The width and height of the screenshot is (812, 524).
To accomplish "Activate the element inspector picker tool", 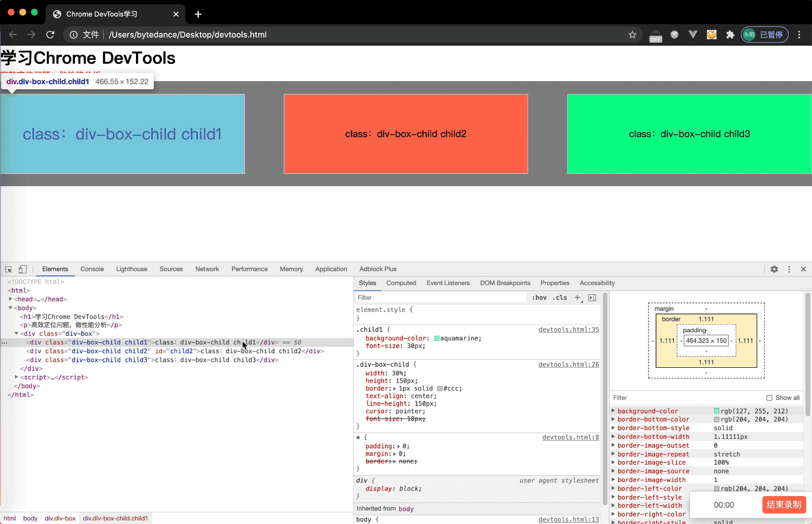I will point(9,269).
